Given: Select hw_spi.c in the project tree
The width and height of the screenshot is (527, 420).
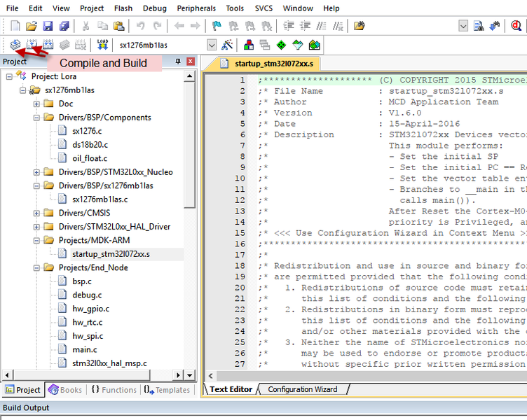Looking at the screenshot, I should pos(88,336).
